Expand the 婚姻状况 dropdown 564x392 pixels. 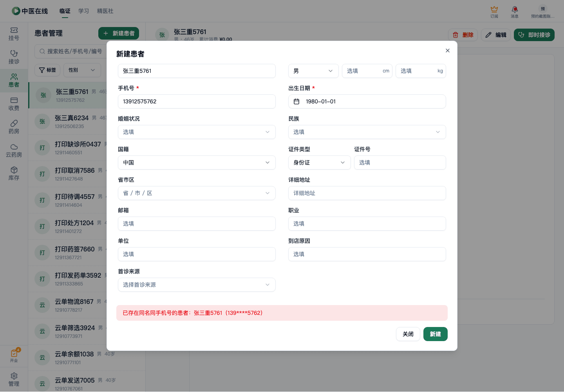click(x=197, y=132)
